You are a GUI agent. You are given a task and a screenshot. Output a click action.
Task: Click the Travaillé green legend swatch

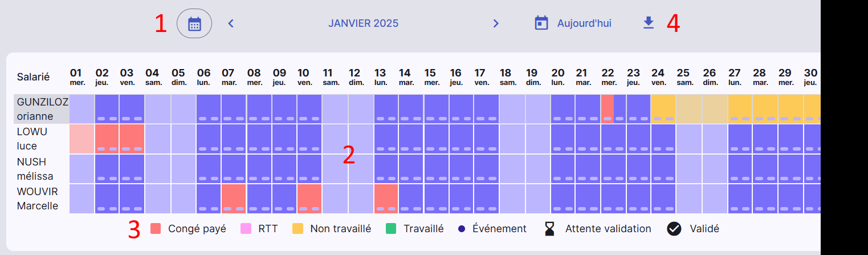click(x=391, y=229)
